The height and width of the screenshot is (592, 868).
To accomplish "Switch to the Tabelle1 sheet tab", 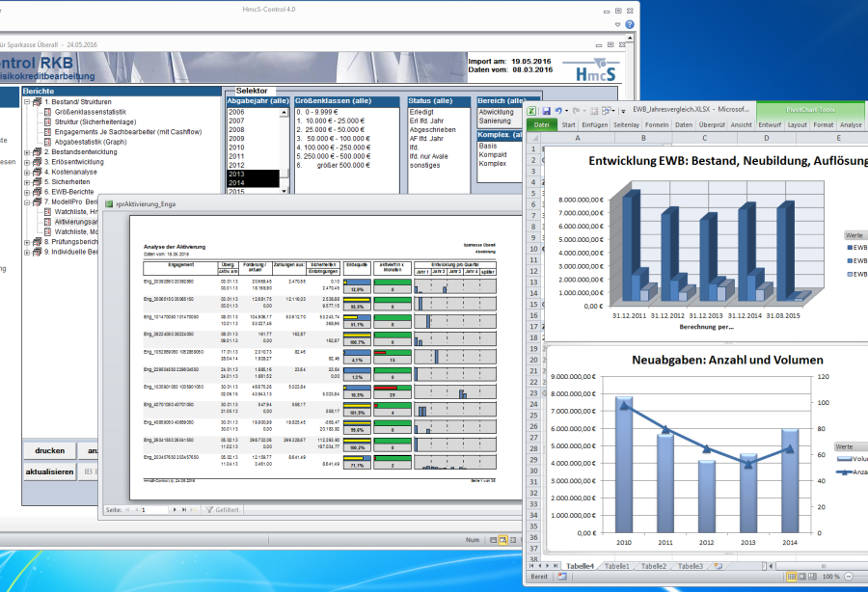I will point(617,566).
